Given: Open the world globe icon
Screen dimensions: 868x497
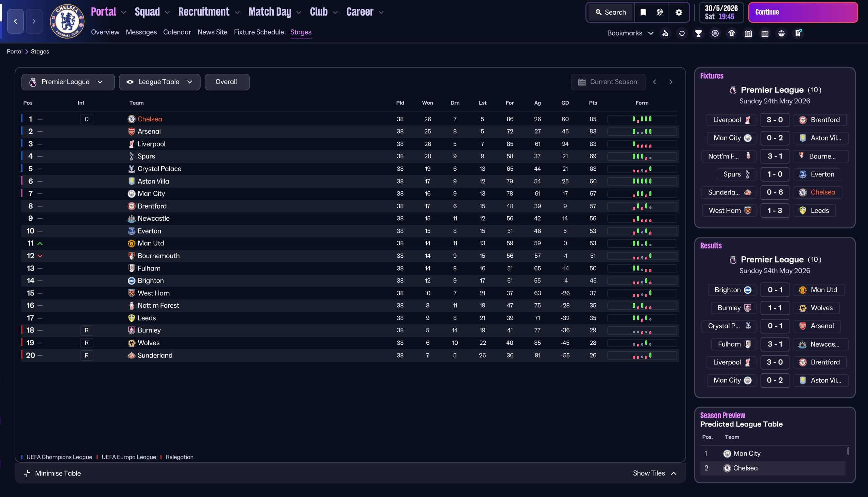Looking at the screenshot, I should tap(660, 12).
